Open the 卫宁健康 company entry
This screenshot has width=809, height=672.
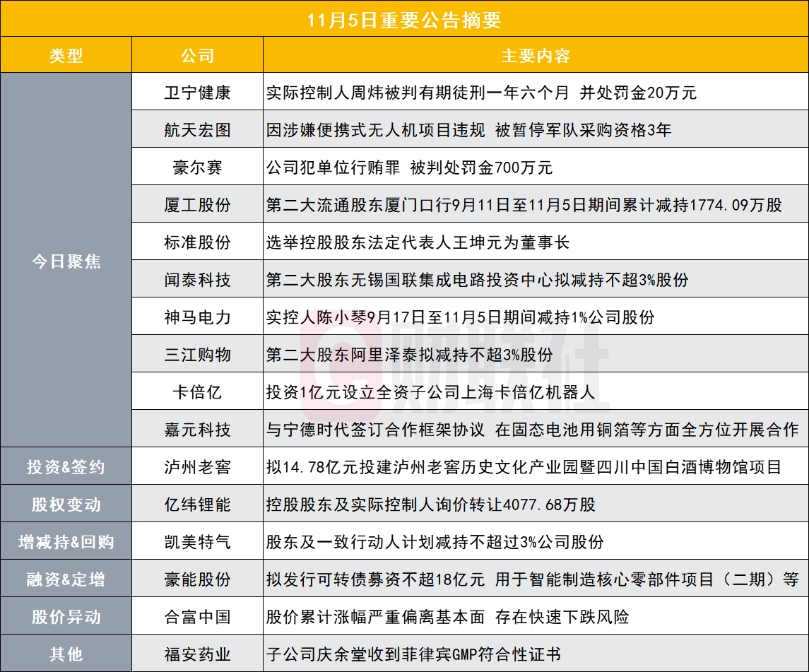click(x=197, y=93)
